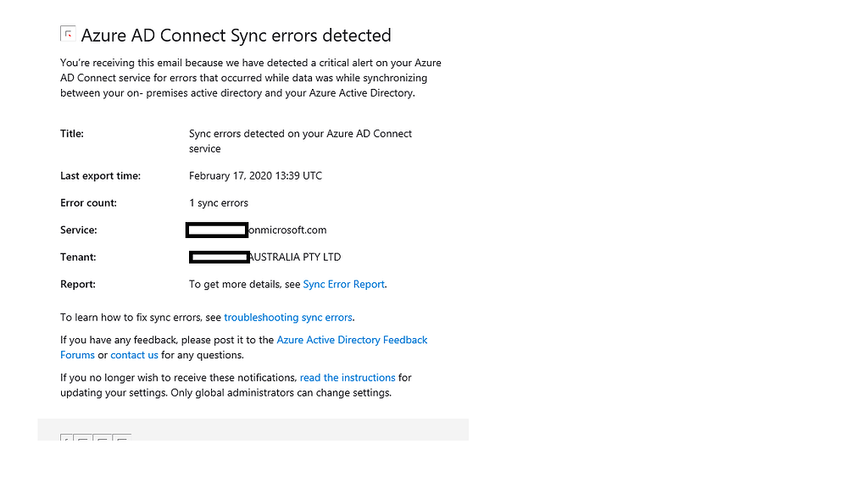Click the Azure AD Connect Sync errors heading

point(236,36)
